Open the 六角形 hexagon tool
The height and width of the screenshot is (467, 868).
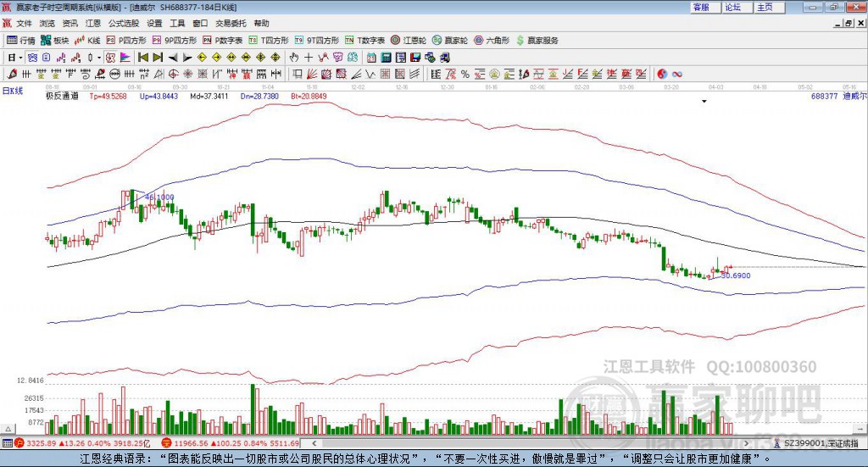point(492,41)
